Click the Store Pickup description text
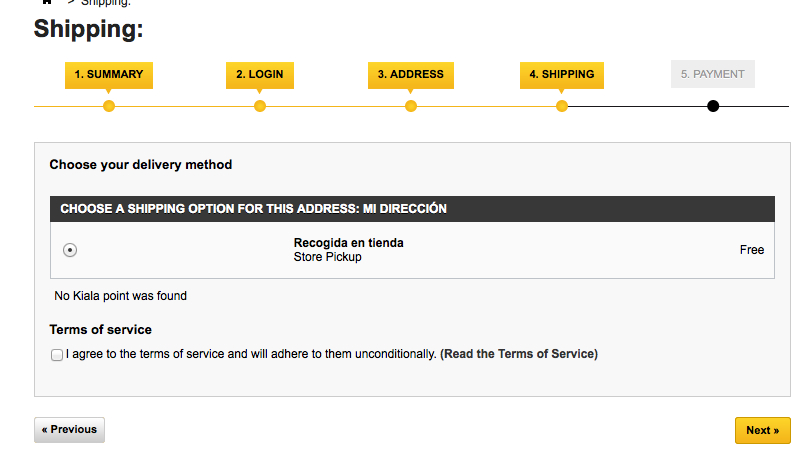807x468 pixels. coord(327,257)
